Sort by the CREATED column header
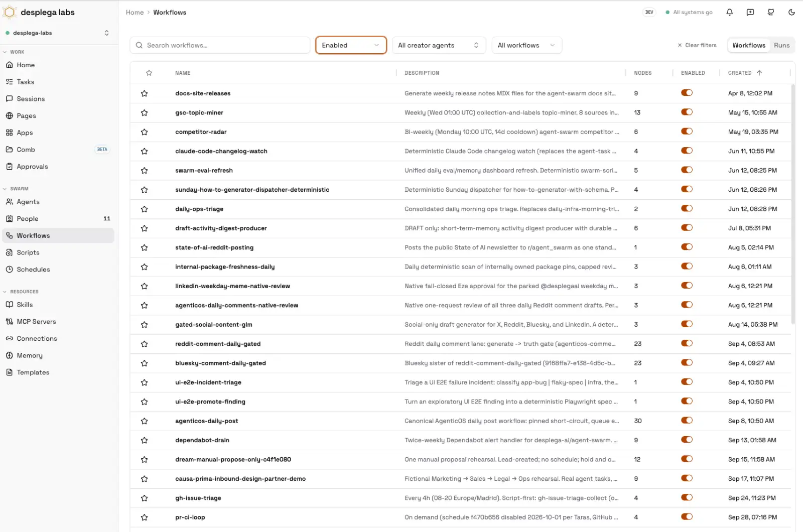803x532 pixels. click(745, 73)
